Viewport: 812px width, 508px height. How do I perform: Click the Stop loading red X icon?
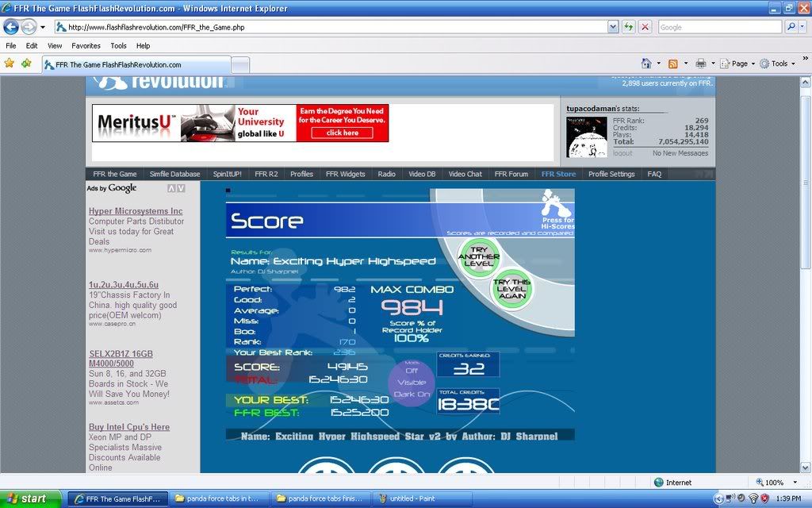coord(645,27)
